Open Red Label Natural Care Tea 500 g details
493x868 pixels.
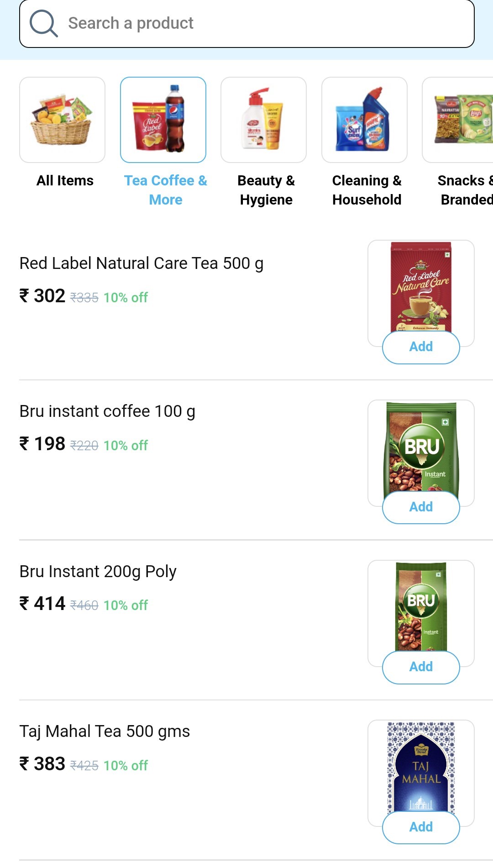click(142, 263)
